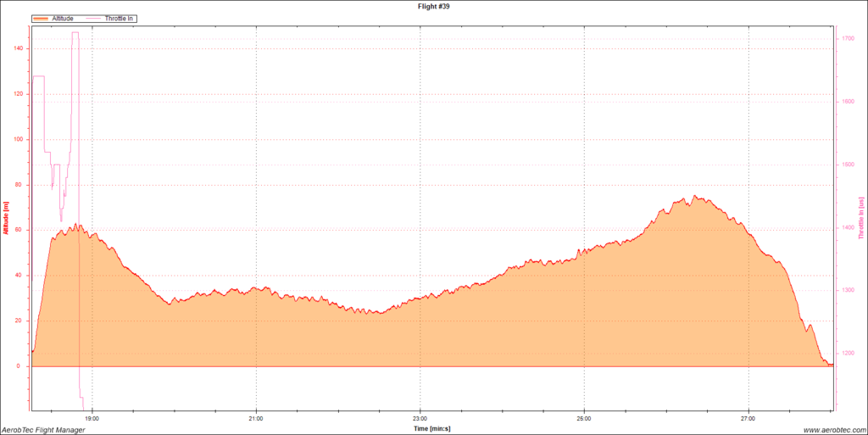868x435 pixels.
Task: Click the top of the throttle spike
Action: tap(75, 33)
